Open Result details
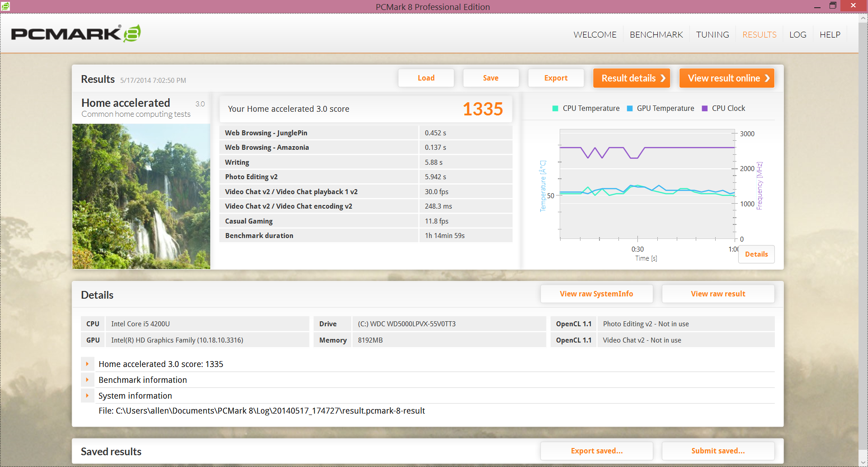Image resolution: width=868 pixels, height=467 pixels. 632,78
